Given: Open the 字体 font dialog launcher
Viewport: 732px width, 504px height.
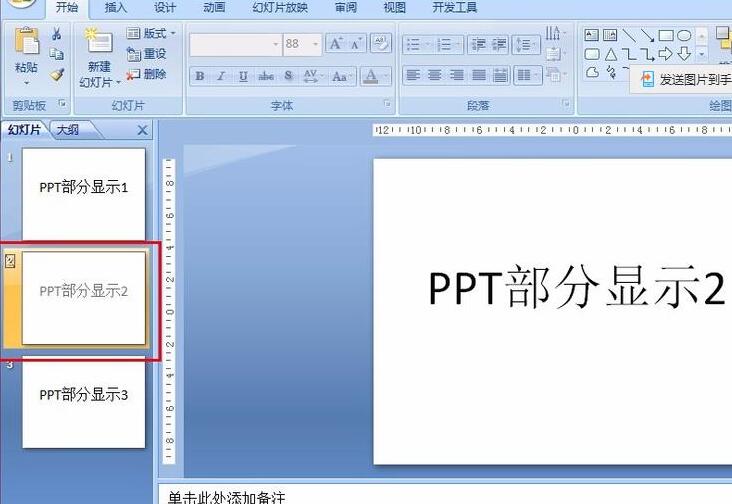Looking at the screenshot, I should (x=387, y=104).
